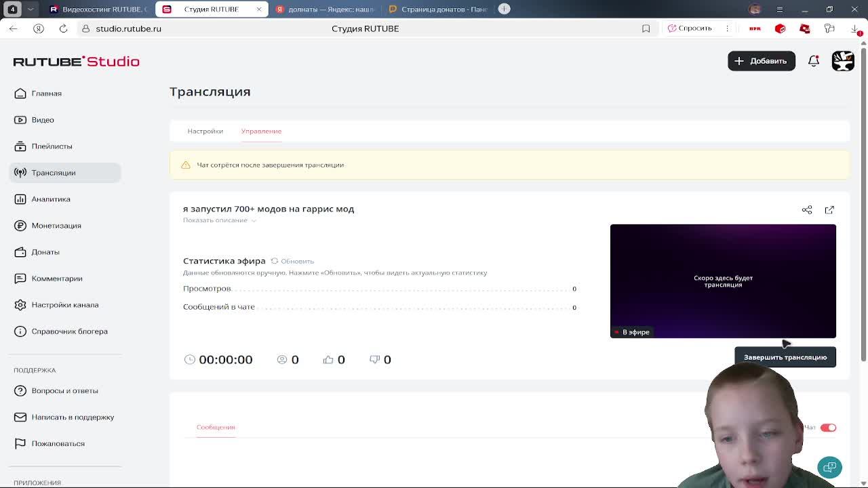The height and width of the screenshot is (488, 868).
Task: Switch to the Управление tab
Action: click(261, 131)
